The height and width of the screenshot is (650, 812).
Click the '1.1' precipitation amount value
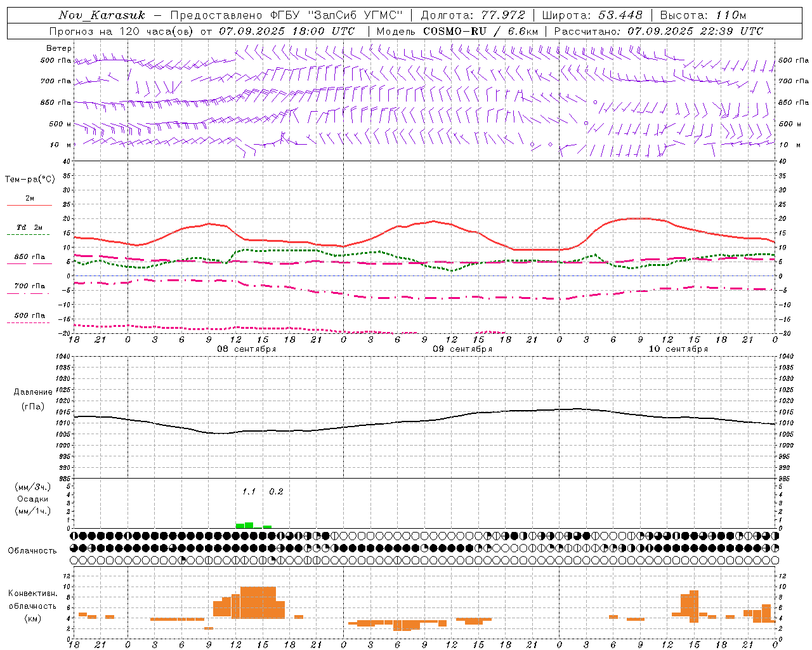249,491
